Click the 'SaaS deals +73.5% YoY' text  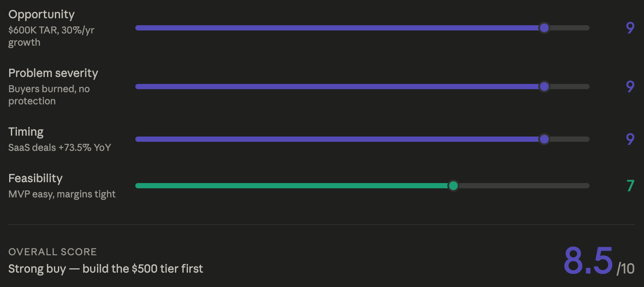click(60, 147)
